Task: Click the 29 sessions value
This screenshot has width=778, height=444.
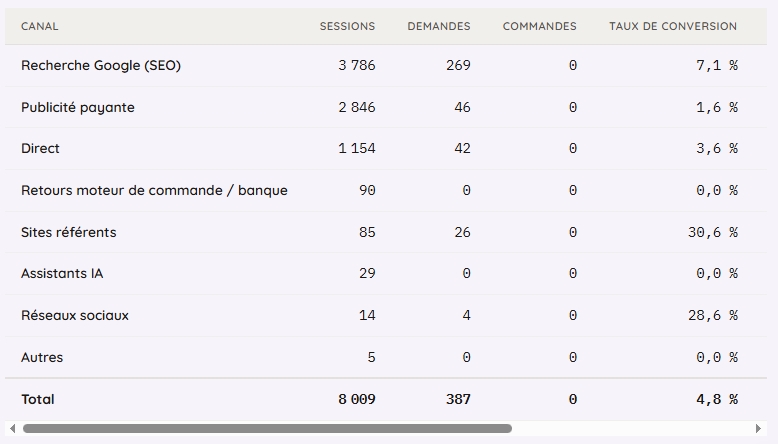Action: (x=367, y=273)
